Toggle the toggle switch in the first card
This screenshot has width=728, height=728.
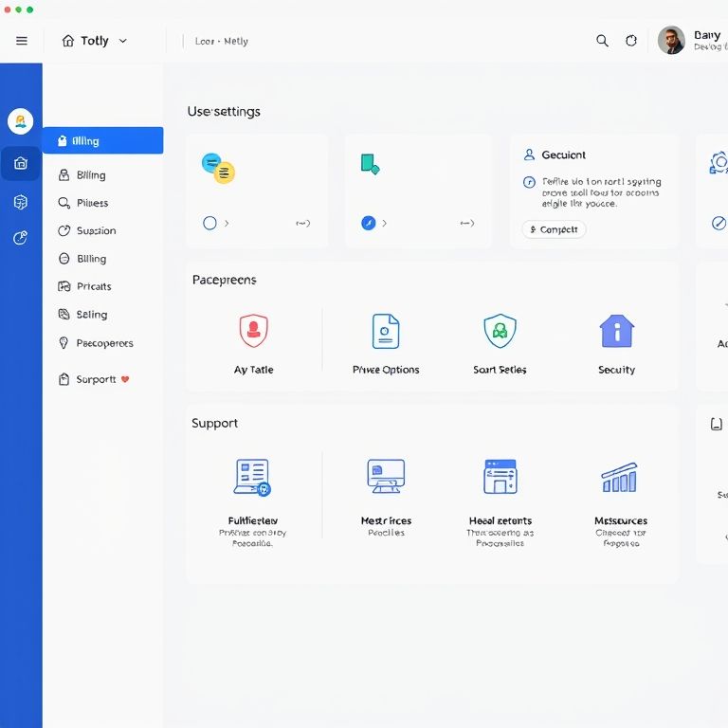click(302, 224)
